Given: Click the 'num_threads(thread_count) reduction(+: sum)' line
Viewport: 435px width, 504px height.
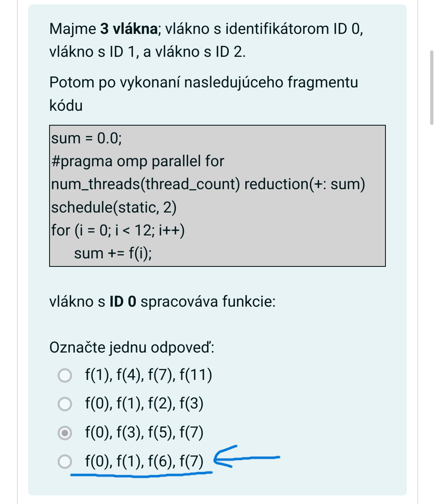Looking at the screenshot, I should pyautogui.click(x=208, y=184).
